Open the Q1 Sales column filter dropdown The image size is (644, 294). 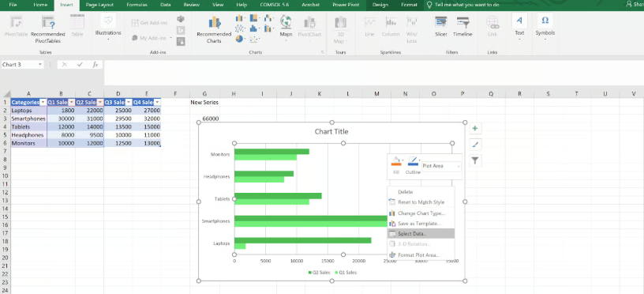click(72, 103)
